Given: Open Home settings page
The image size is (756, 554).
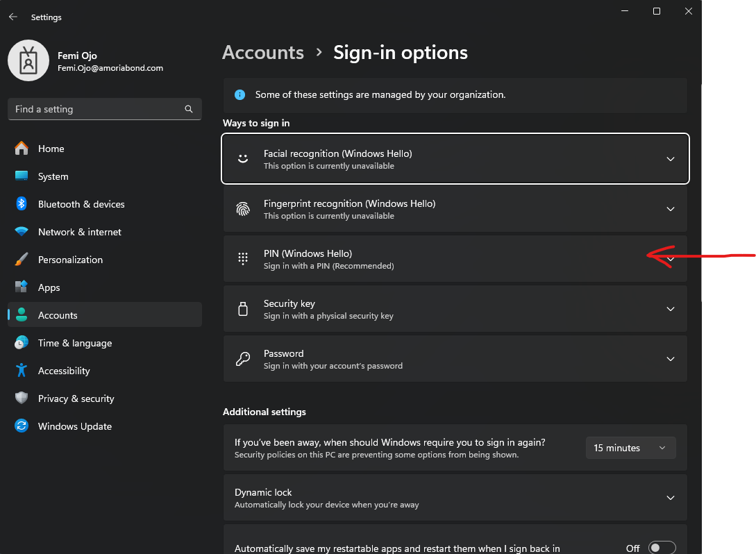Looking at the screenshot, I should [x=105, y=149].
